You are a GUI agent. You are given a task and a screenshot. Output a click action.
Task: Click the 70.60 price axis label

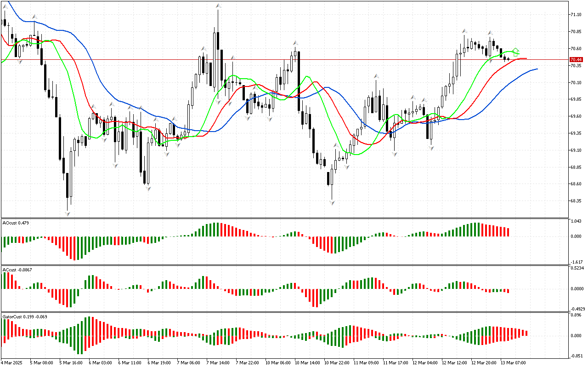point(576,49)
